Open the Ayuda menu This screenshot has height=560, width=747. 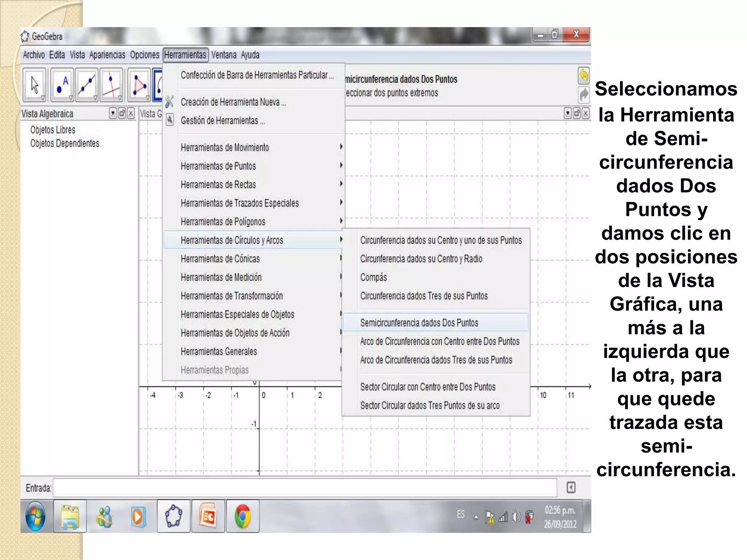point(250,55)
